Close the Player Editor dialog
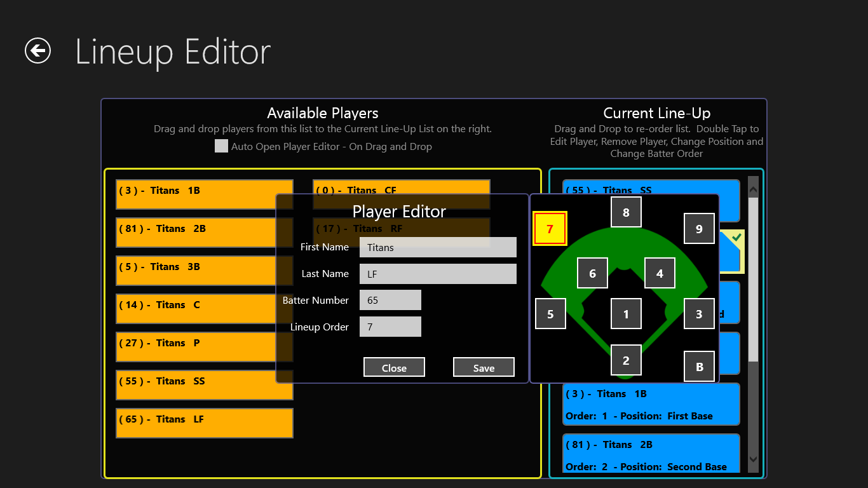The width and height of the screenshot is (868, 488). point(394,367)
